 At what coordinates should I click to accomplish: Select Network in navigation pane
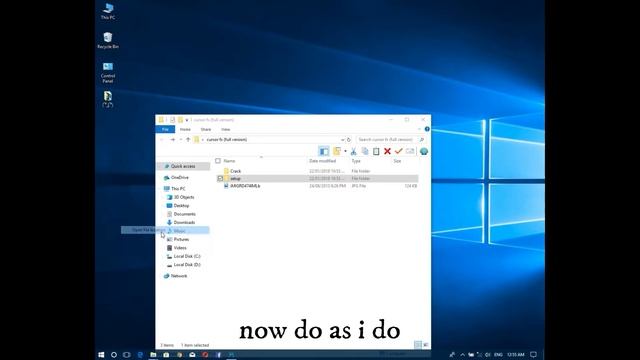click(x=179, y=276)
